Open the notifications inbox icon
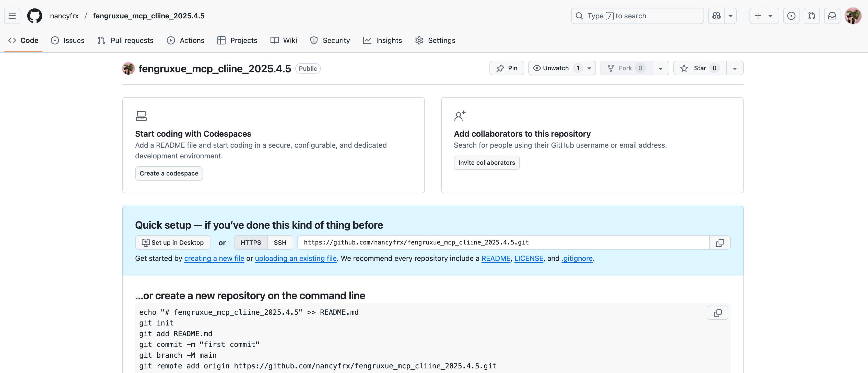The height and width of the screenshot is (373, 868). (832, 16)
